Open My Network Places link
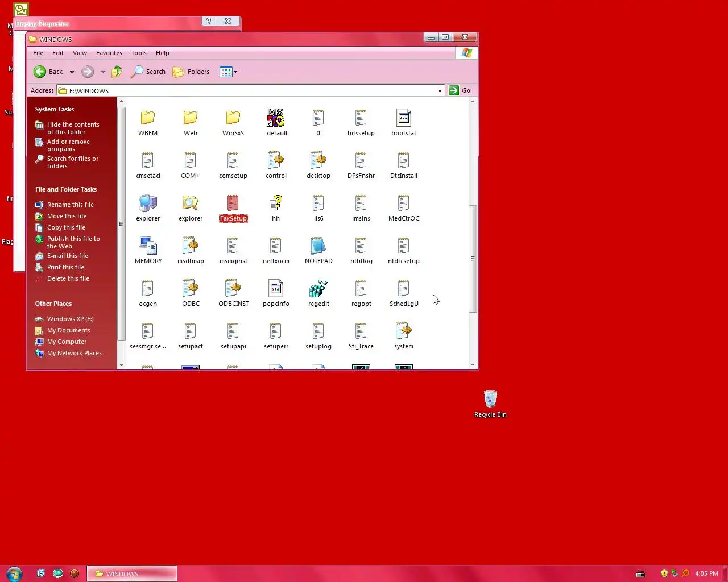 click(74, 353)
